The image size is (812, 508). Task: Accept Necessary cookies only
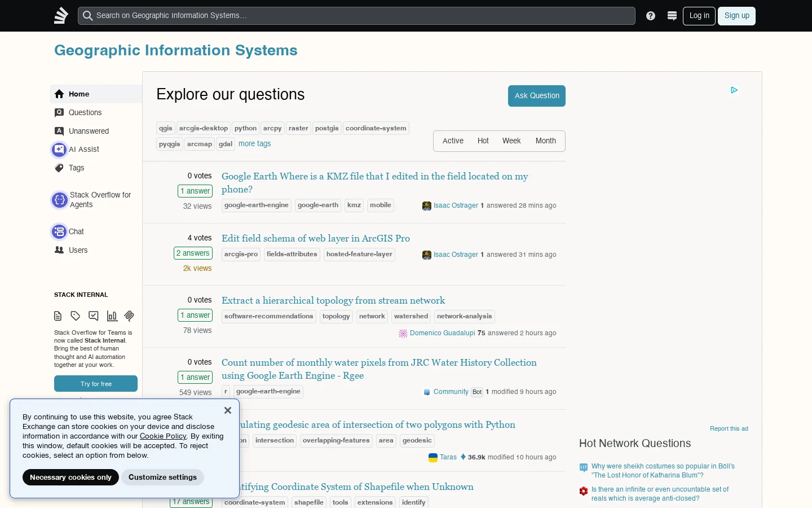pos(71,478)
